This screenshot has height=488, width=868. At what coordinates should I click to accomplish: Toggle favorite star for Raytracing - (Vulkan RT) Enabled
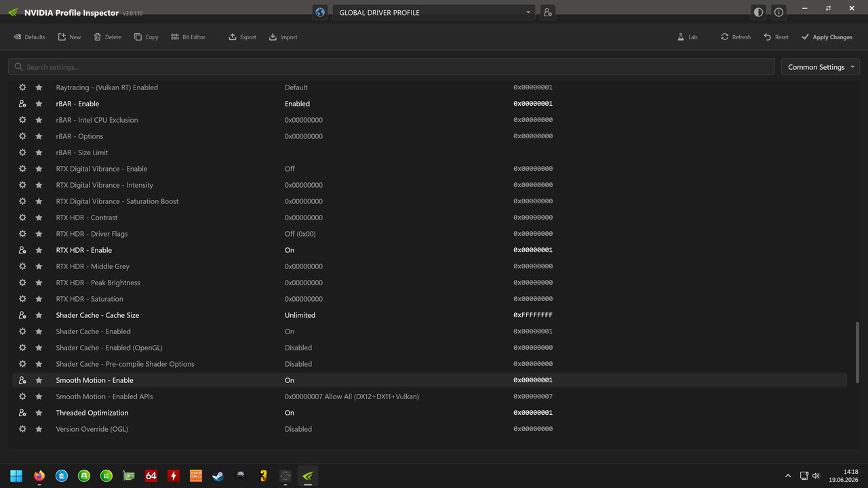tap(39, 87)
